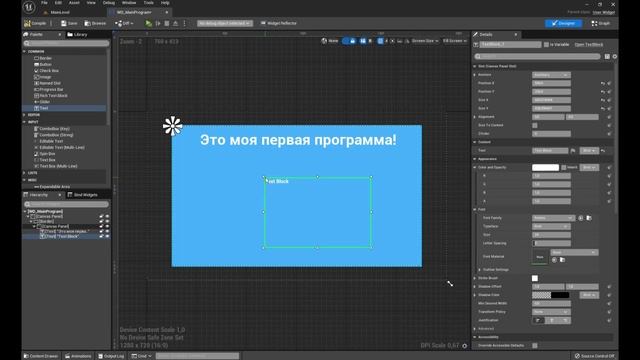The width and height of the screenshot is (640, 360).
Task: Open the Typeface dropdown
Action: [551, 227]
